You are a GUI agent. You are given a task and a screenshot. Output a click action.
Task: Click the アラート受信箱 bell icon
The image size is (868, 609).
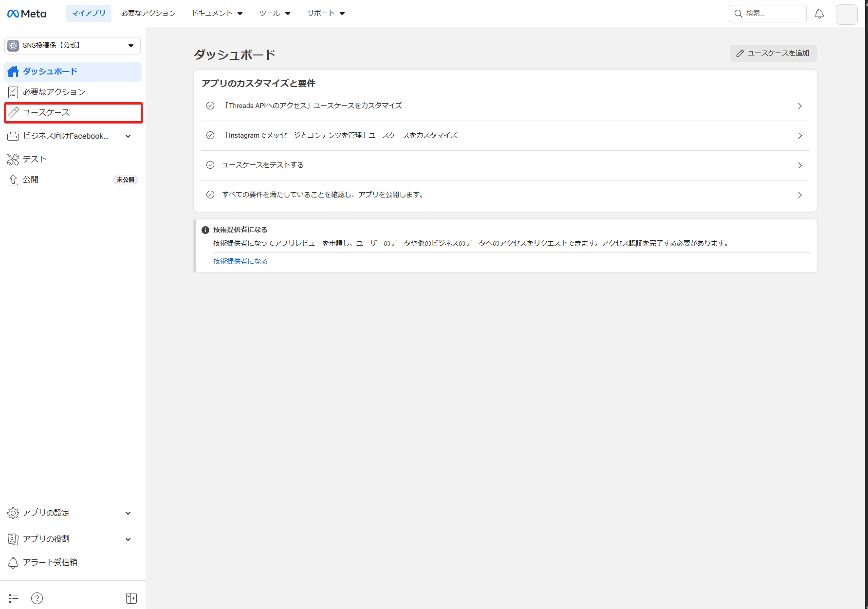click(x=13, y=562)
